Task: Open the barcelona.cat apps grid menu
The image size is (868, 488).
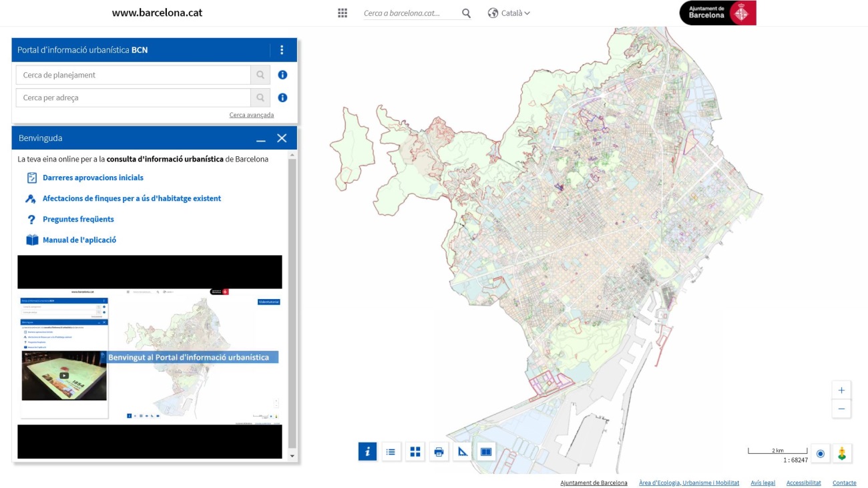Action: (x=343, y=13)
